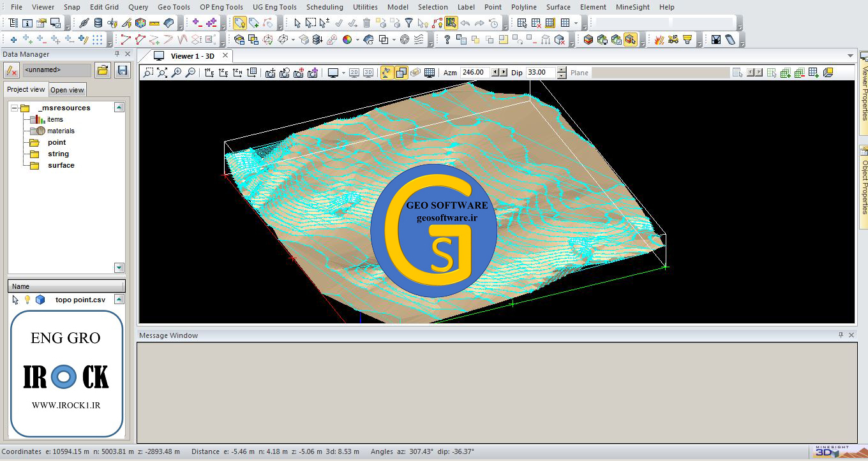Click the yellow ruler measure icon
The height and width of the screenshot is (461, 868).
tap(154, 23)
